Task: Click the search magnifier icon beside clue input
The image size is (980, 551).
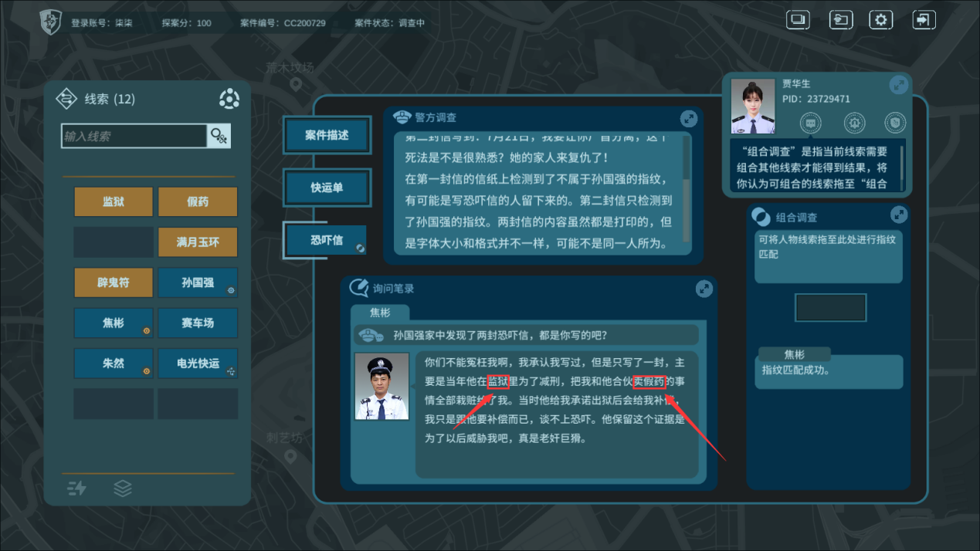Action: (219, 137)
